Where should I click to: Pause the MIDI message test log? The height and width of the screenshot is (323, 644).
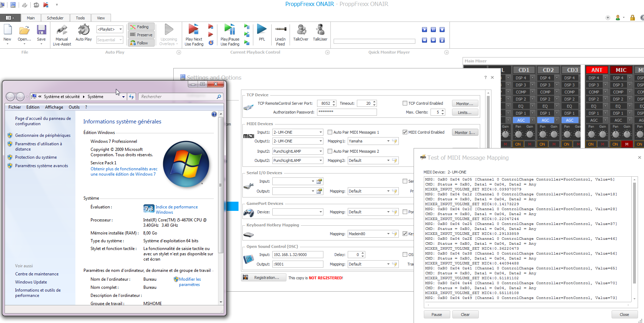(x=437, y=315)
